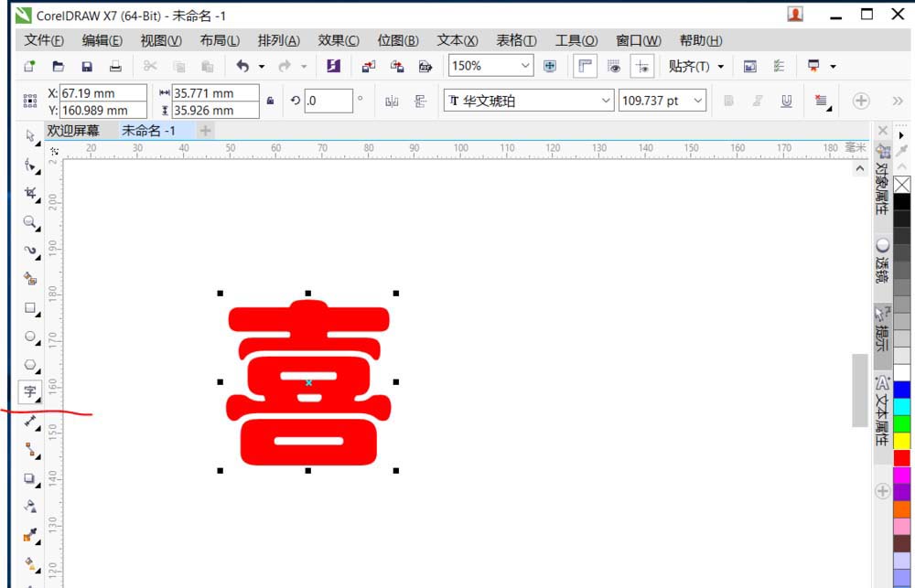Print the document
This screenshot has height=588, width=915.
click(115, 66)
